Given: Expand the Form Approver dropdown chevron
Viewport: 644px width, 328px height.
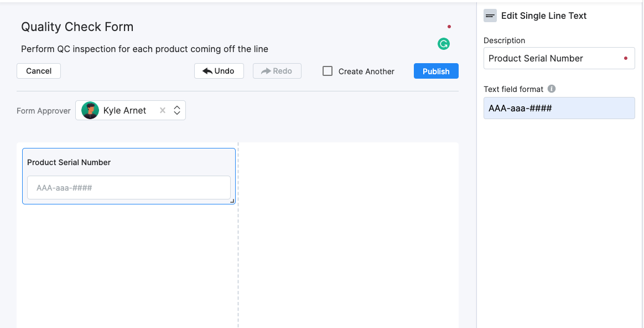Looking at the screenshot, I should point(177,110).
